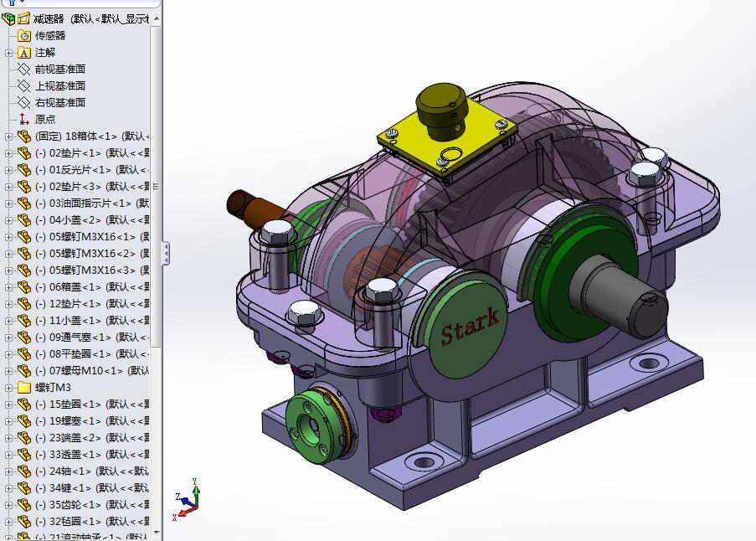Click the panel collapse handle on the divider

(x=165, y=253)
